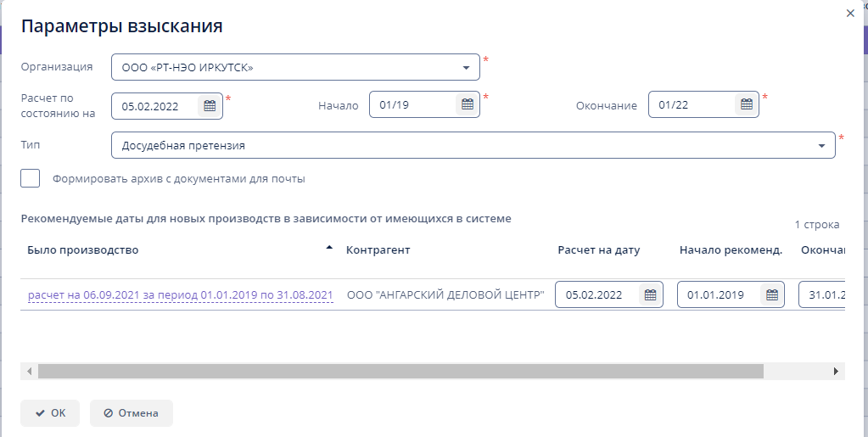The image size is (868, 437).
Task: Open calendar picker for 'Начало' field
Action: click(467, 105)
